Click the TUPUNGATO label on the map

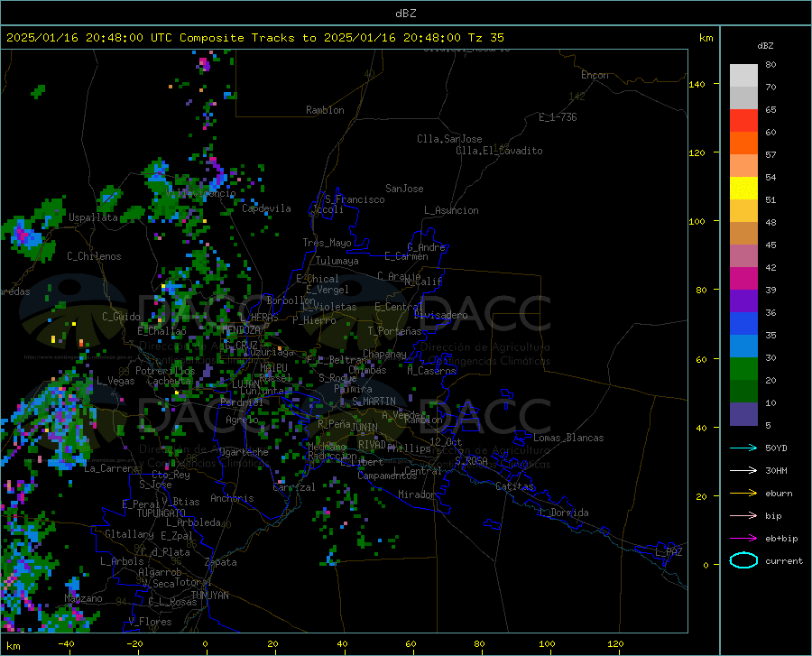point(161,513)
